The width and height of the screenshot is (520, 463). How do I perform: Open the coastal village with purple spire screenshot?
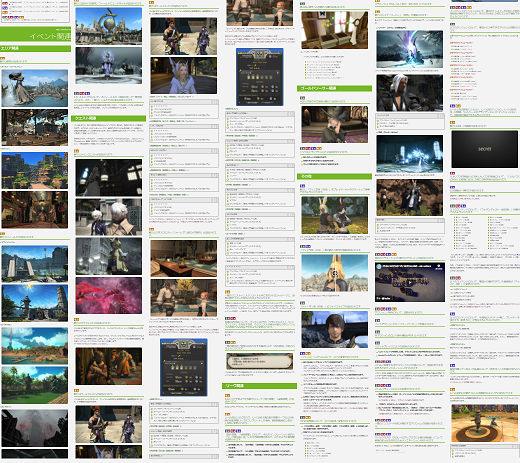click(35, 346)
